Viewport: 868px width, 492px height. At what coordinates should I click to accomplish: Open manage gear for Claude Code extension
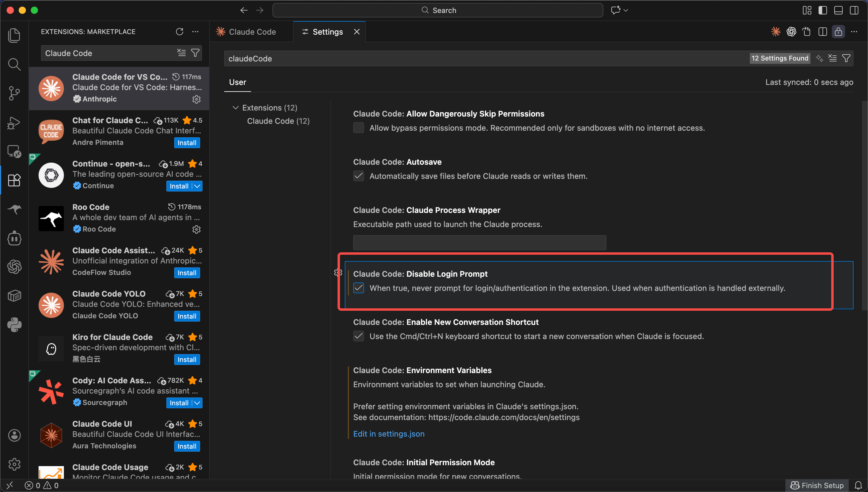[197, 99]
